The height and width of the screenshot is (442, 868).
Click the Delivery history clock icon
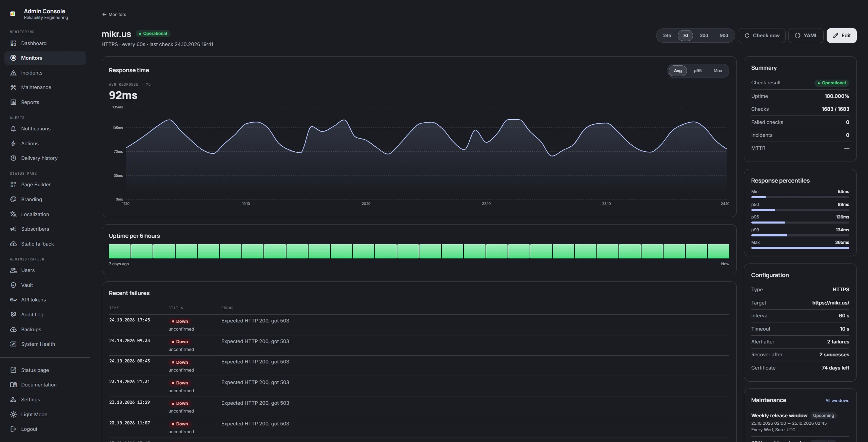(13, 158)
